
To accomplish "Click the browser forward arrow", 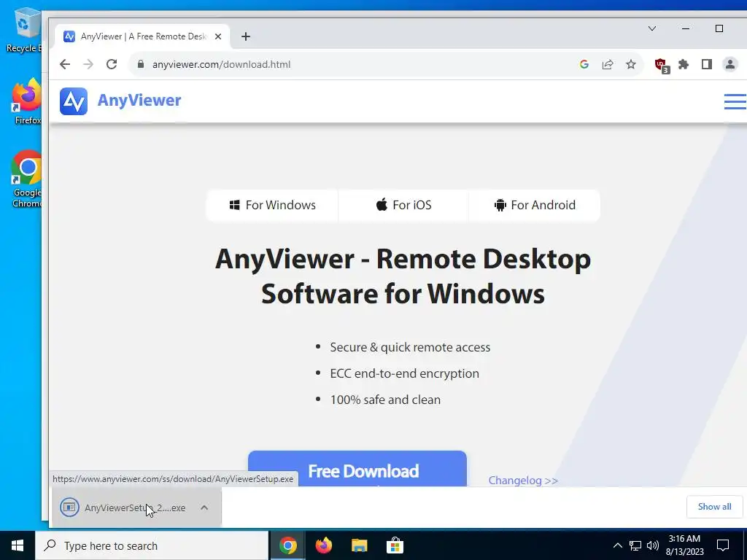I will coord(88,64).
